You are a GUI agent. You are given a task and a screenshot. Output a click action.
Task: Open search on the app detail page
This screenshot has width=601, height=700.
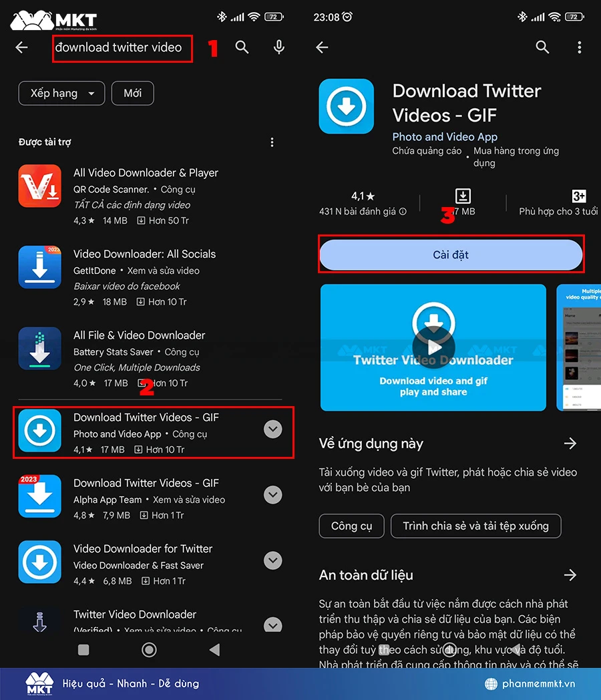pyautogui.click(x=542, y=47)
